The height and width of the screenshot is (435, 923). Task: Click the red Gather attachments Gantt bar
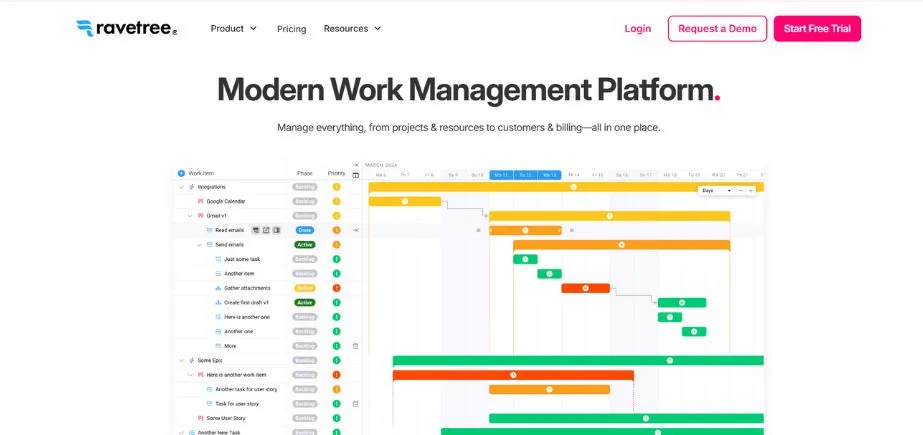point(586,288)
